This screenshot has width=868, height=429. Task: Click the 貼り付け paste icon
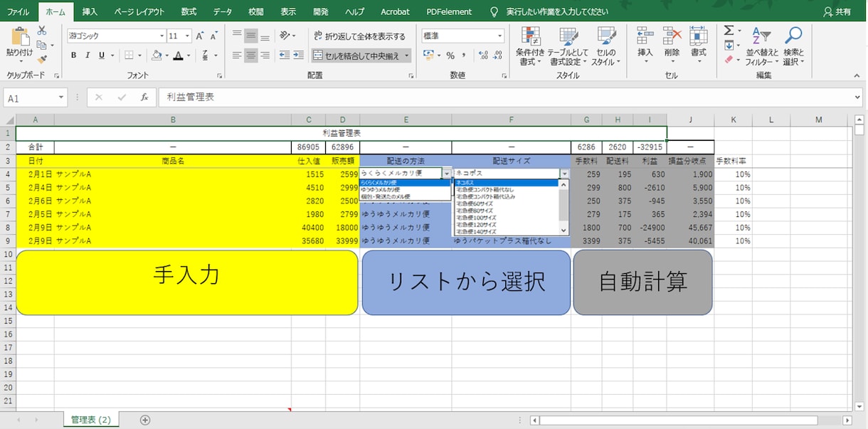(20, 37)
